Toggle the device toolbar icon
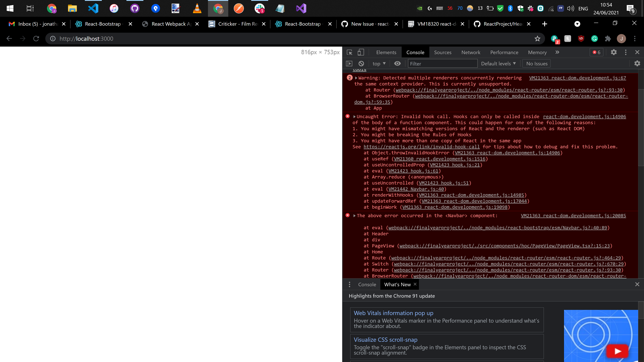This screenshot has width=644, height=362. click(x=361, y=52)
